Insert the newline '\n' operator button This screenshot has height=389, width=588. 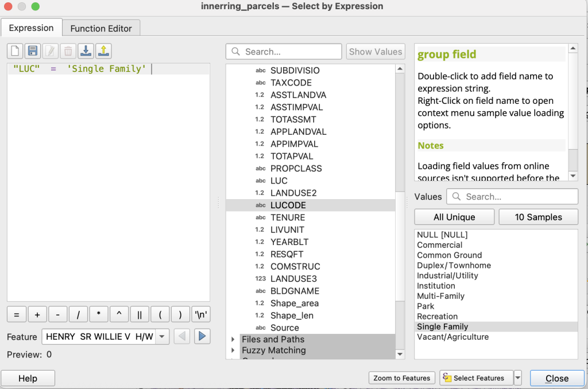pyautogui.click(x=202, y=315)
